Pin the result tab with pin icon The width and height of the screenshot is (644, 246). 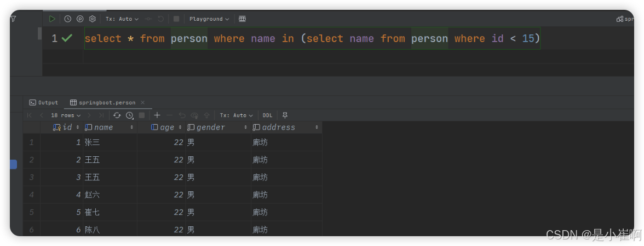tap(285, 115)
